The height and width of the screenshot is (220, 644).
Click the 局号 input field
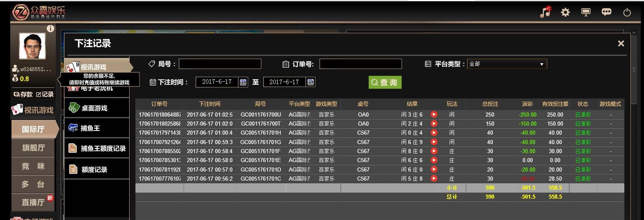click(x=220, y=64)
